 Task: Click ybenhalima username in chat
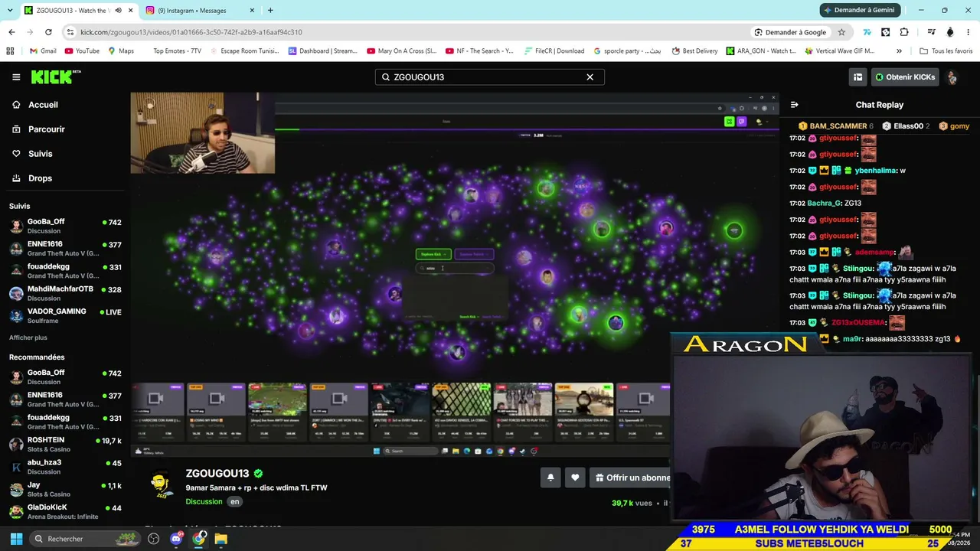tap(875, 171)
